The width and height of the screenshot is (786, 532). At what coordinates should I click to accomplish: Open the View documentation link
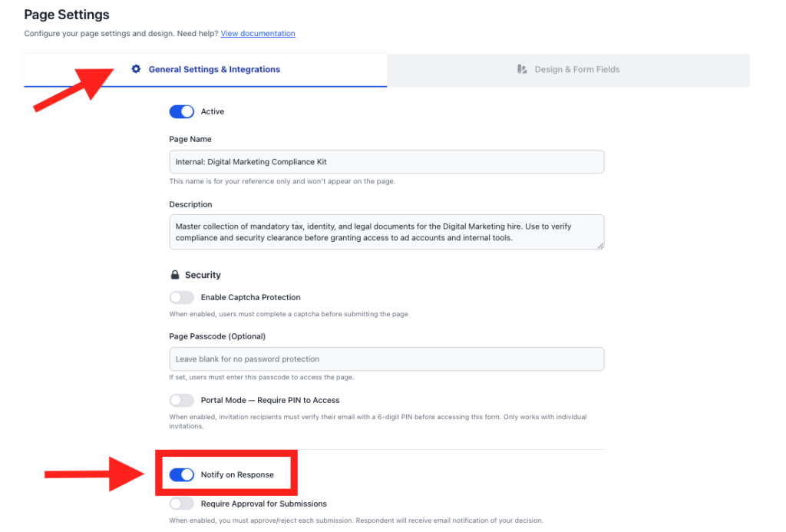tap(257, 33)
